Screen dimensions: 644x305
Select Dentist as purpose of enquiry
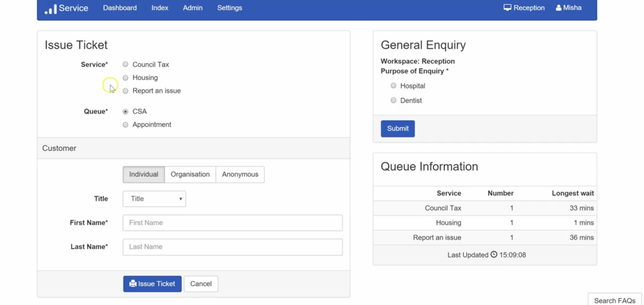pyautogui.click(x=394, y=100)
